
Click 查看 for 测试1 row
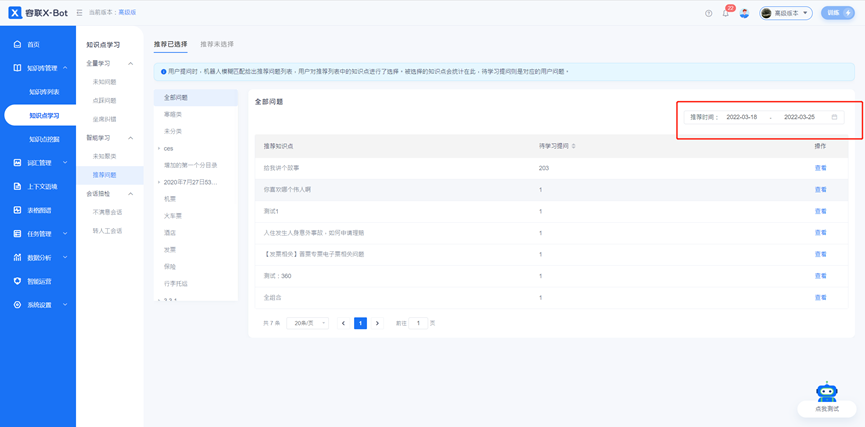click(x=820, y=211)
